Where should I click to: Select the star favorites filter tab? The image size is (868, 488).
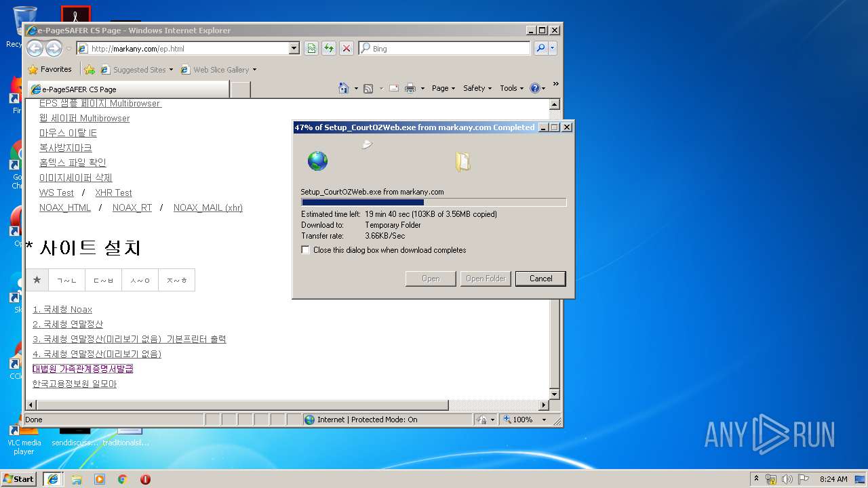pyautogui.click(x=37, y=280)
